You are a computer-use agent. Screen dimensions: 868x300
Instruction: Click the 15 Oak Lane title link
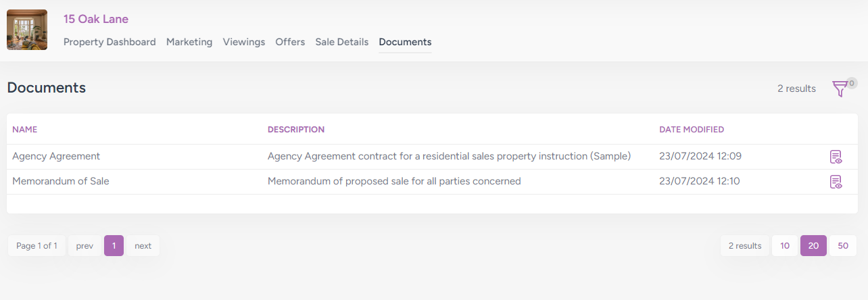coord(96,19)
